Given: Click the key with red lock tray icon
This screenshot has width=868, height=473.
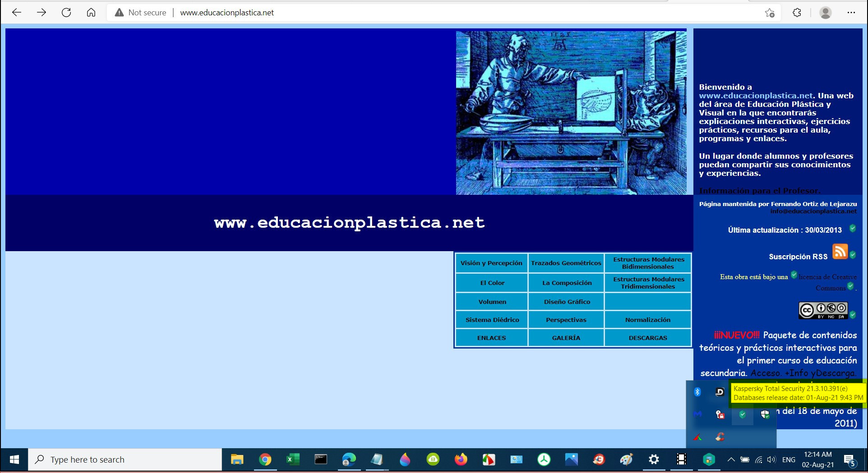Looking at the screenshot, I should pyautogui.click(x=720, y=414).
